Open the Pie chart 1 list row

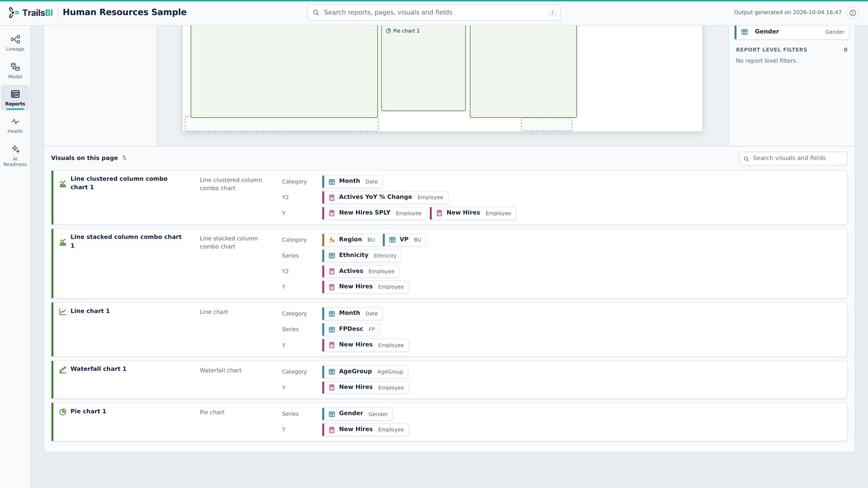pyautogui.click(x=450, y=422)
